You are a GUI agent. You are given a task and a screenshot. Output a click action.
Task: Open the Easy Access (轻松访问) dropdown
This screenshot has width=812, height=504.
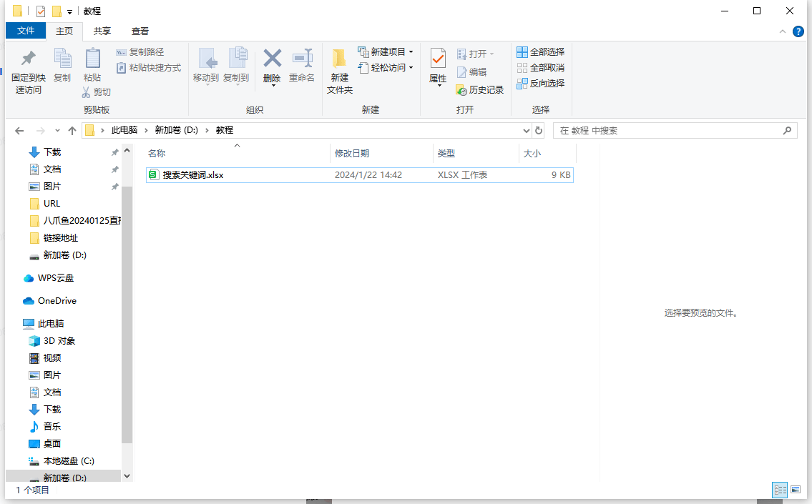[x=386, y=68]
